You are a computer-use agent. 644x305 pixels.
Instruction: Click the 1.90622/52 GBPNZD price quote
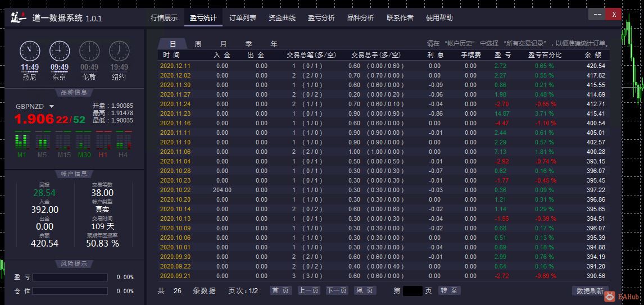(49, 119)
